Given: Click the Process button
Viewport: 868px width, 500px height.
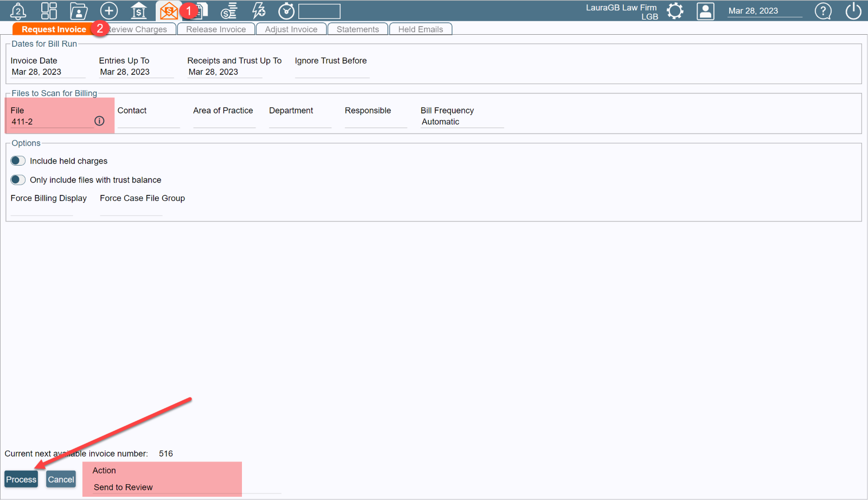Looking at the screenshot, I should [21, 479].
